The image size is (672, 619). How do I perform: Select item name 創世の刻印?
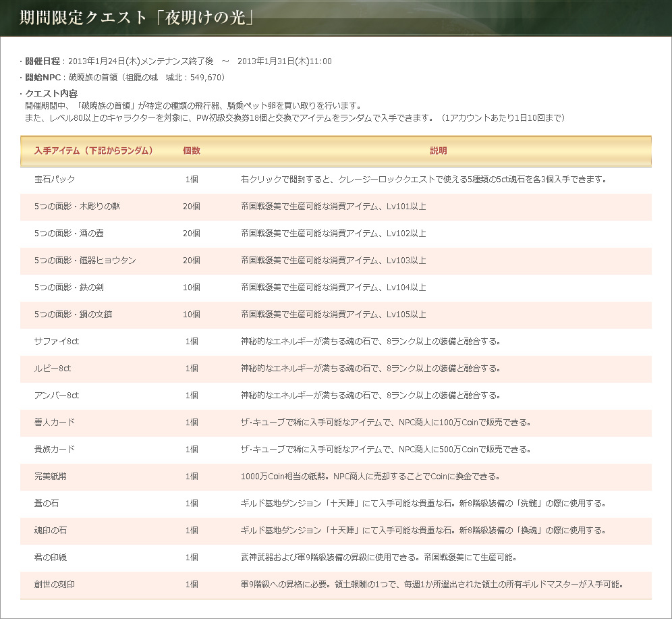pyautogui.click(x=55, y=585)
